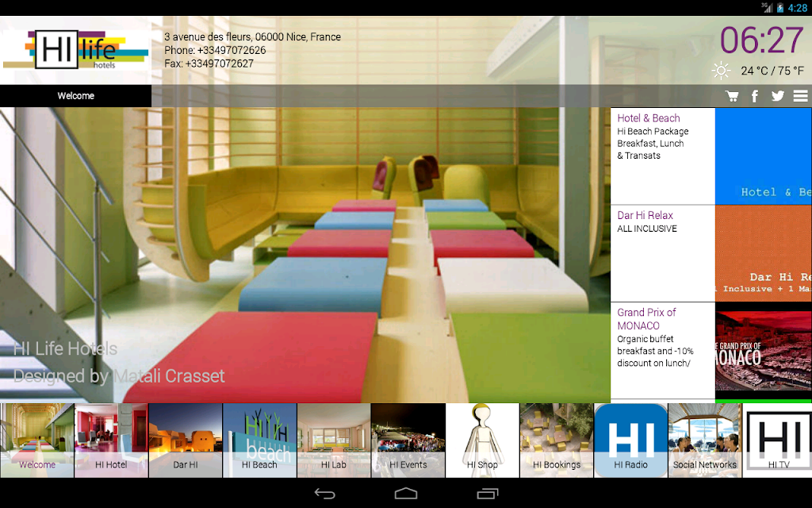Tap the Grand Prix of Monaco photo
Viewport: 812px width, 508px height.
coord(764,350)
